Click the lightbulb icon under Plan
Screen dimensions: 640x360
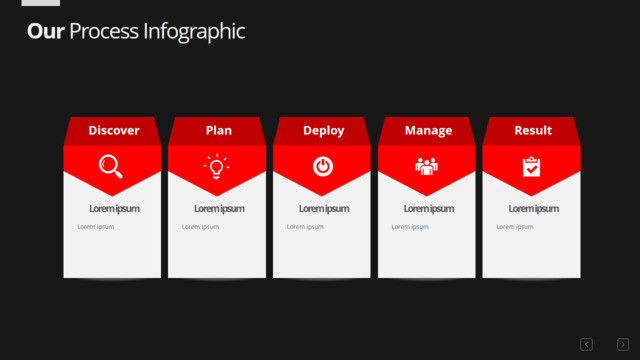216,167
